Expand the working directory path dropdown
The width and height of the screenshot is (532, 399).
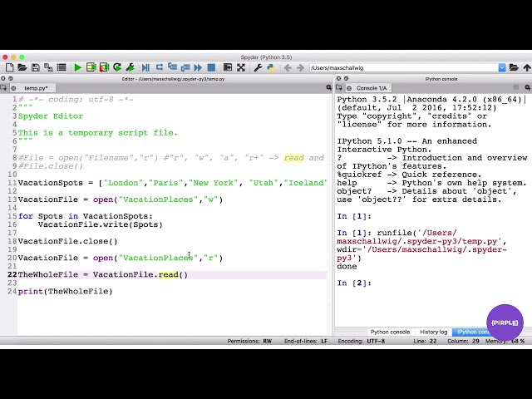(502, 67)
